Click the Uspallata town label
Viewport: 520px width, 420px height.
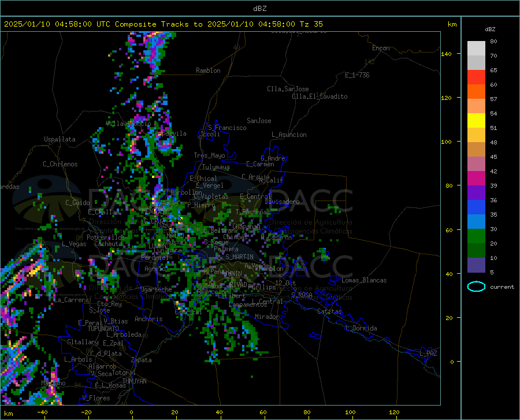pyautogui.click(x=60, y=139)
